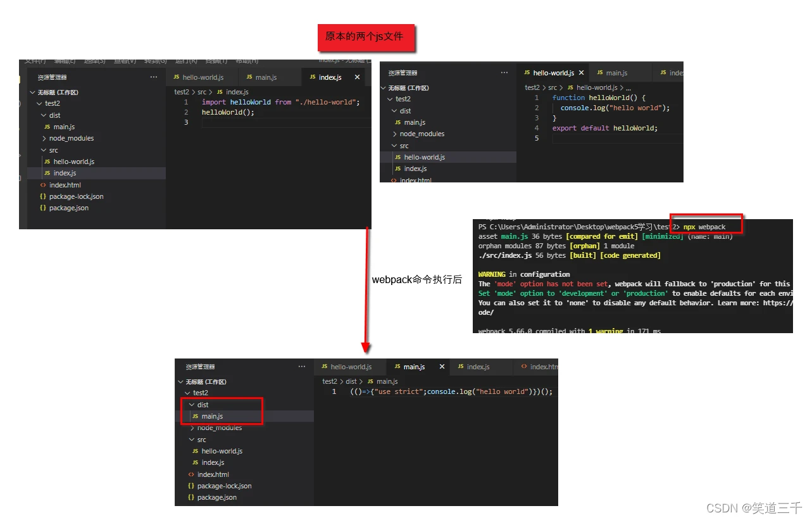The image size is (812, 520).
Task: Click code line 1 in main.js editor
Action: click(451, 391)
